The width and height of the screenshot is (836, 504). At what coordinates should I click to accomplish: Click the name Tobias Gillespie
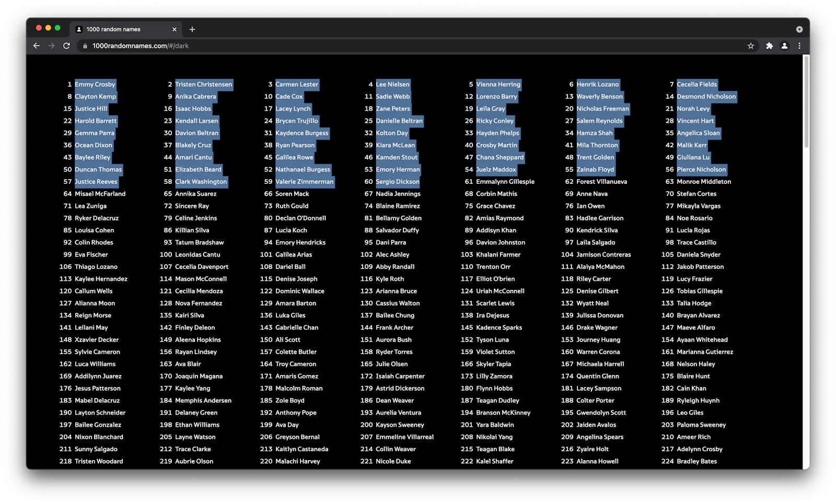pyautogui.click(x=700, y=291)
